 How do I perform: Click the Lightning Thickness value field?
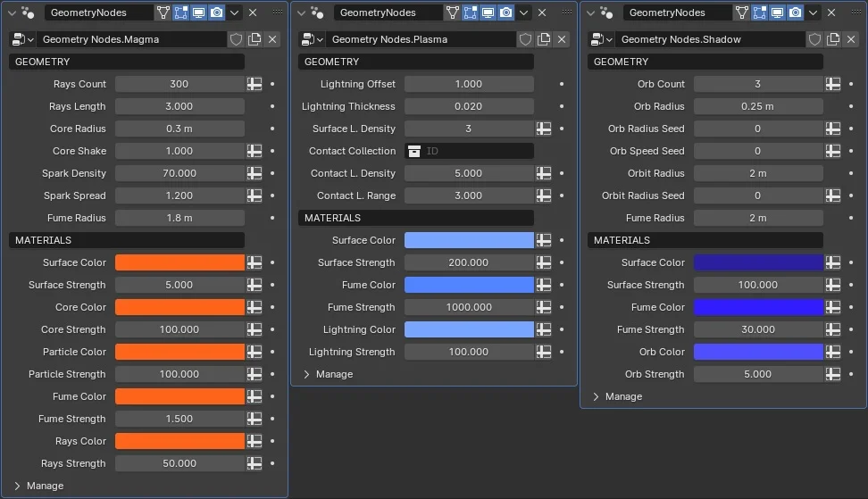pyautogui.click(x=469, y=106)
